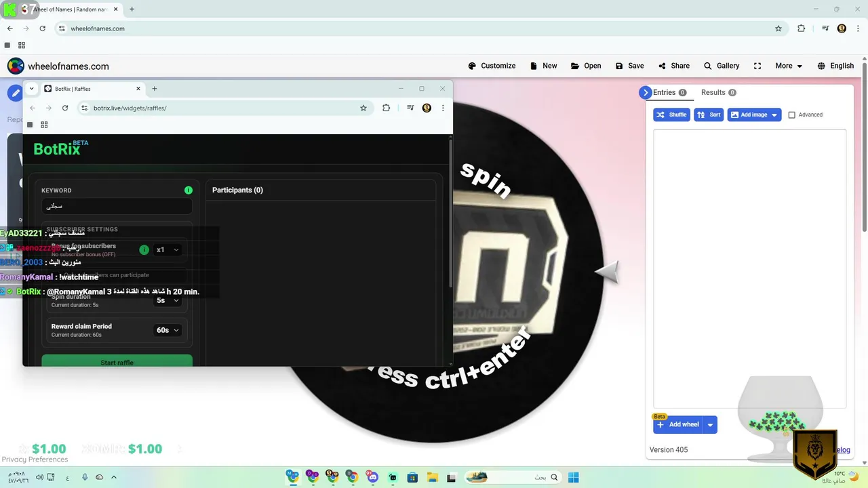The width and height of the screenshot is (868, 488).
Task: Switch to the Results tab
Action: [718, 92]
